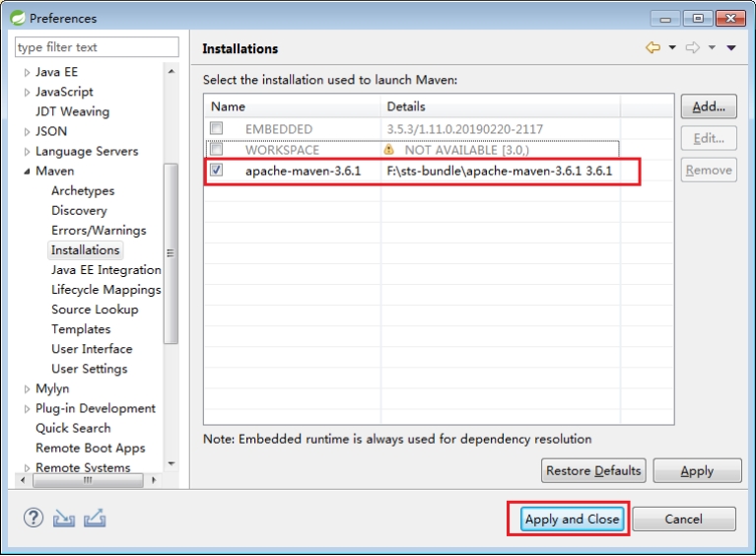Click tree horizontal scrollbar right arrow
The width and height of the screenshot is (756, 556).
point(154,480)
